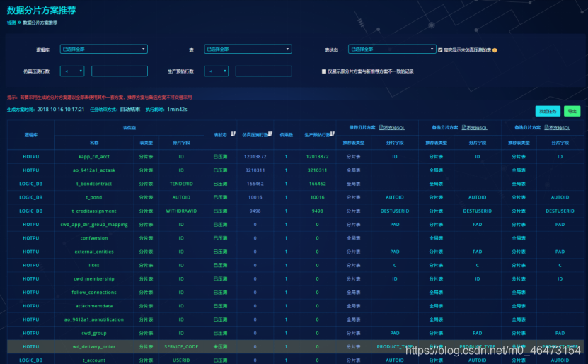Viewport: 588px width, 364px height.
Task: Click the orange info icon beside 高亮显示未仿真压测的表
Action: [x=495, y=50]
